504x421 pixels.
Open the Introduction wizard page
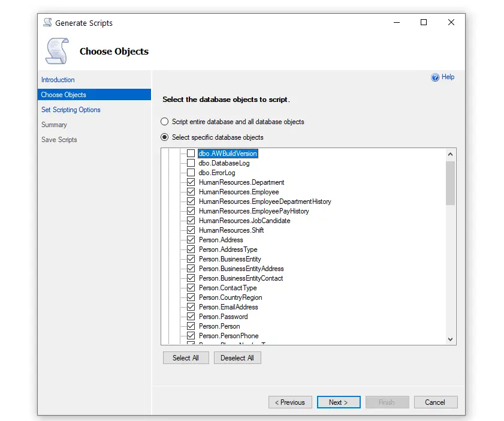tap(58, 80)
